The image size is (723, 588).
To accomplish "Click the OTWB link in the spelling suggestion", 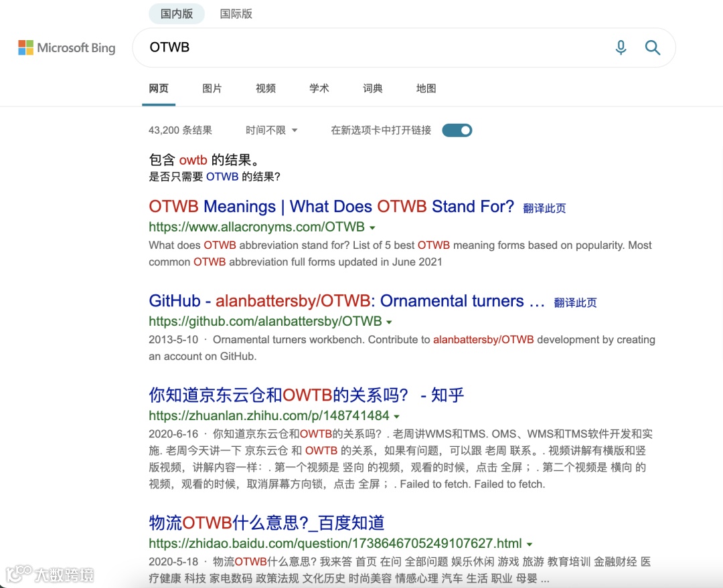I will (x=221, y=177).
